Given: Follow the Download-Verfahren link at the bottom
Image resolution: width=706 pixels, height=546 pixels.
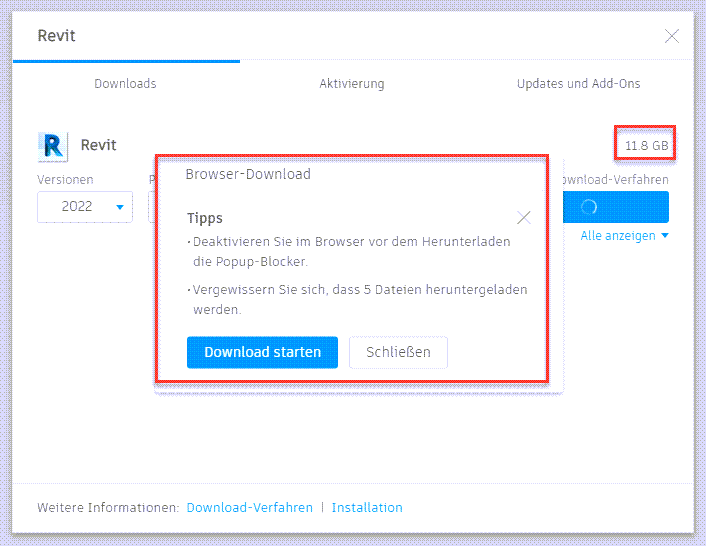Looking at the screenshot, I should point(249,508).
